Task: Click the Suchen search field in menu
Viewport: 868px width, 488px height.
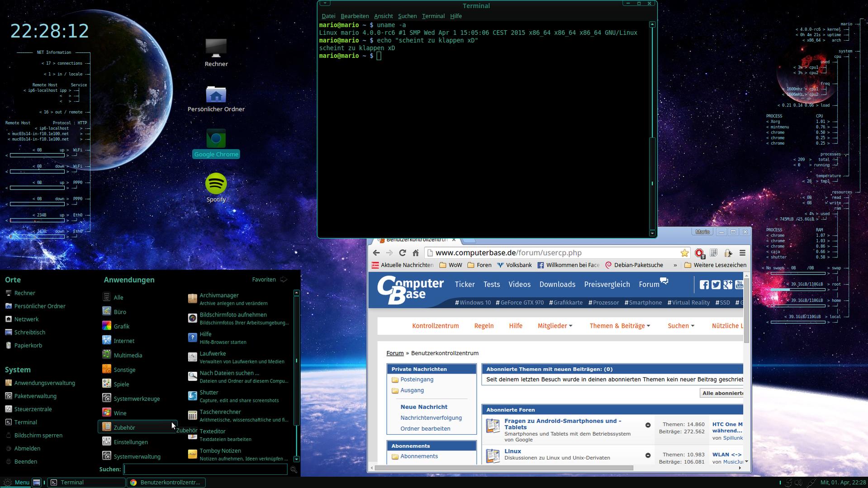Action: click(205, 469)
